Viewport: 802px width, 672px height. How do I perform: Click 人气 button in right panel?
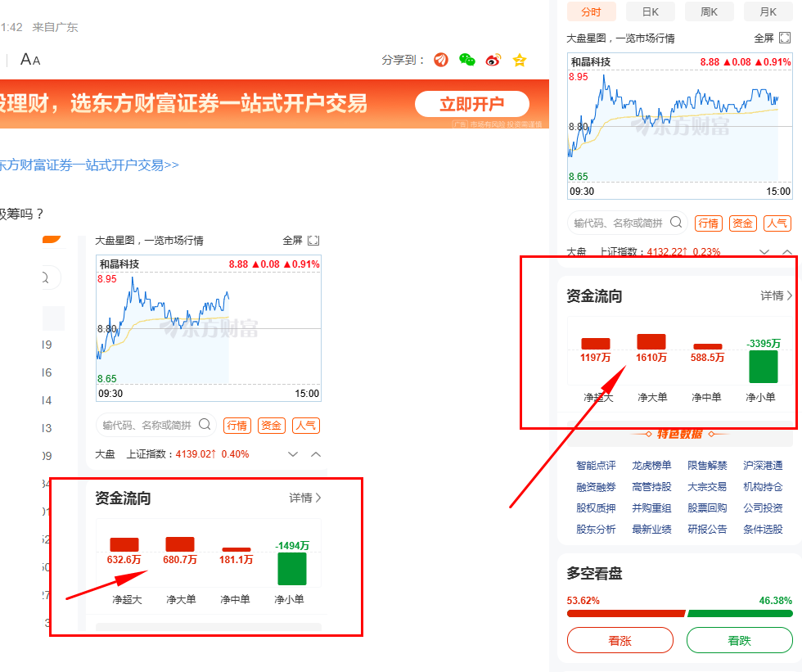click(777, 223)
